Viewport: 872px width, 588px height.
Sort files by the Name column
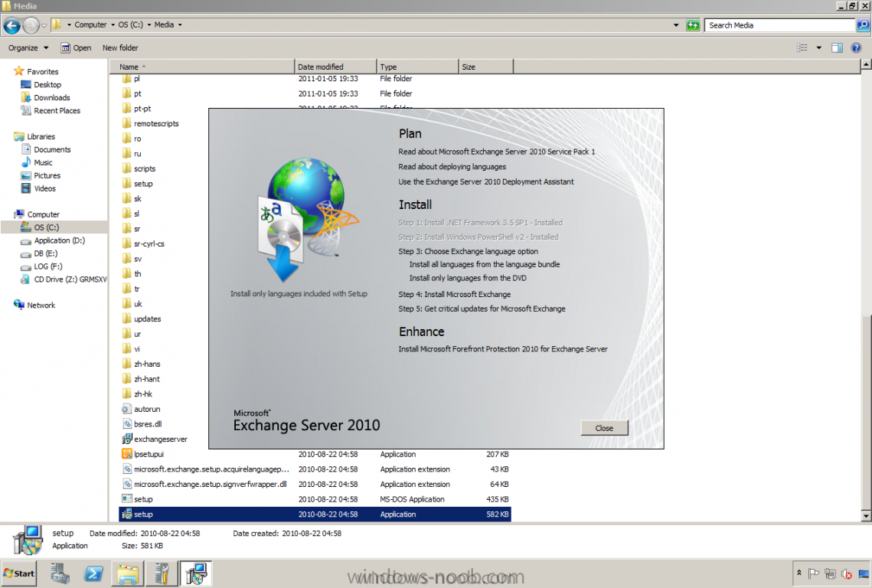(203, 67)
